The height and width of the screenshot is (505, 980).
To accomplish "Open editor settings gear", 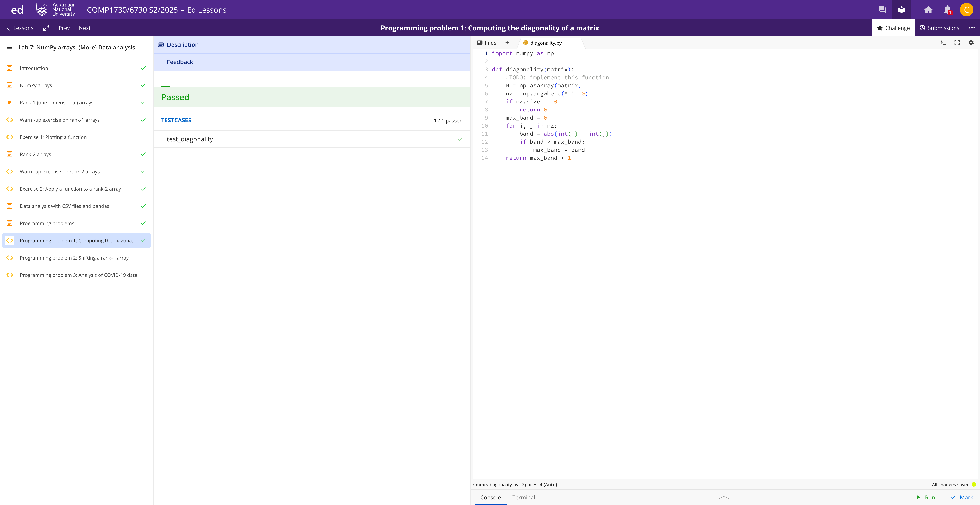I will pos(971,43).
